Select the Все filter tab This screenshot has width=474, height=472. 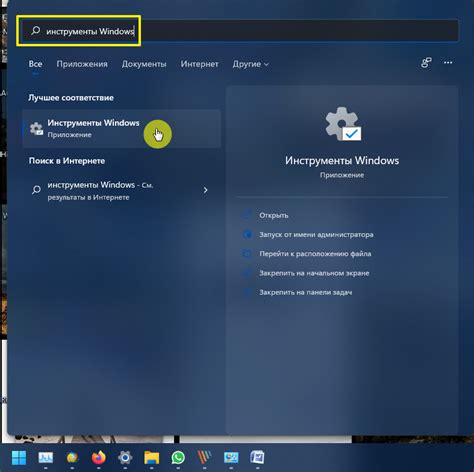click(35, 64)
